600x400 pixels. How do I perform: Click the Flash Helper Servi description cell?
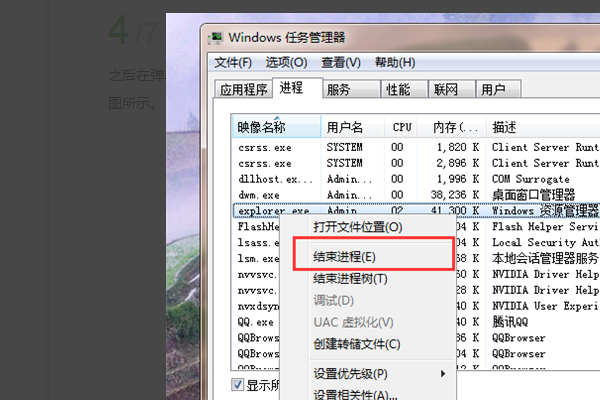pyautogui.click(x=545, y=227)
